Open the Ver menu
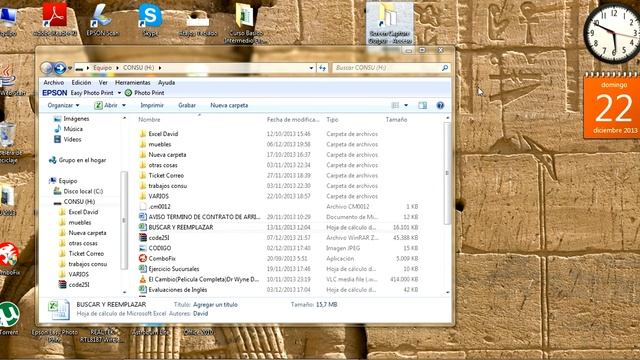 click(x=103, y=82)
